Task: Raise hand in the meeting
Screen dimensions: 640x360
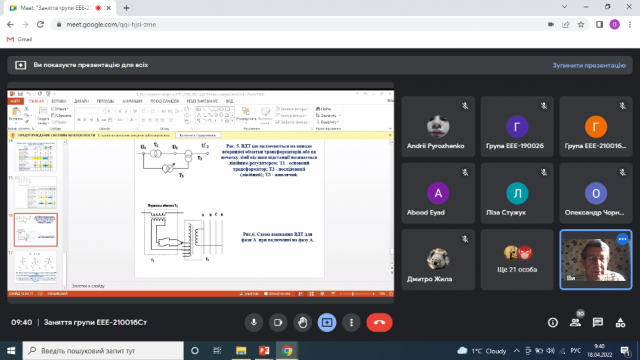Action: click(302, 322)
